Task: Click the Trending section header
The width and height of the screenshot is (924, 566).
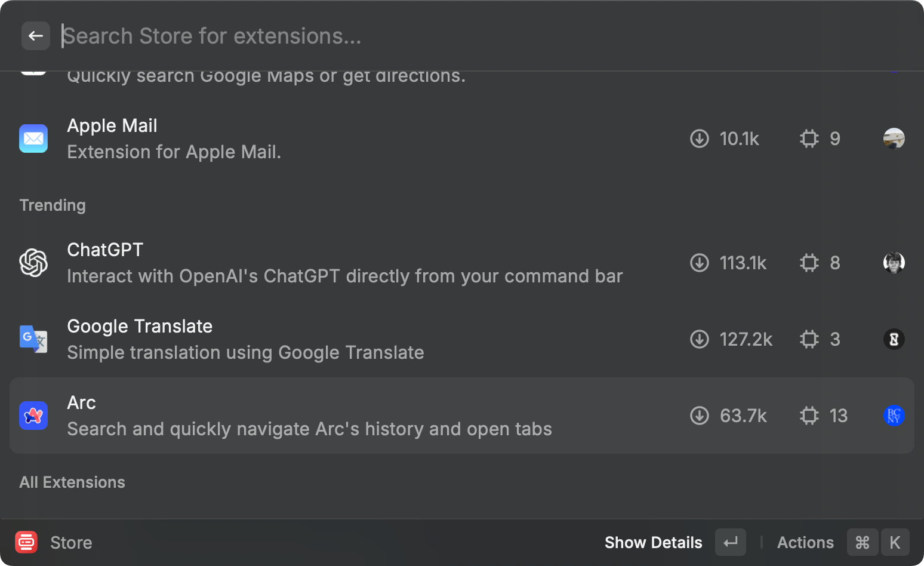Action: tap(53, 205)
